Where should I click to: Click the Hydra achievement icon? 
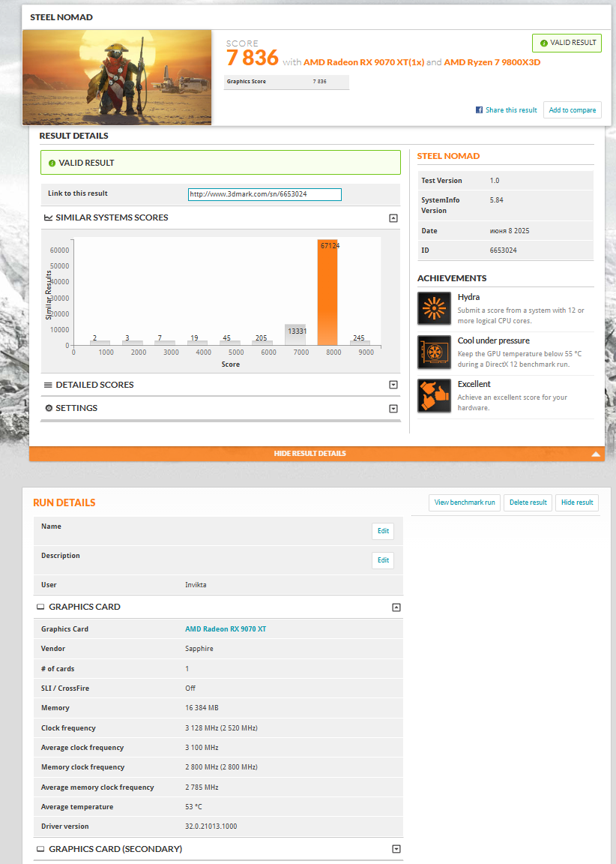tap(435, 308)
